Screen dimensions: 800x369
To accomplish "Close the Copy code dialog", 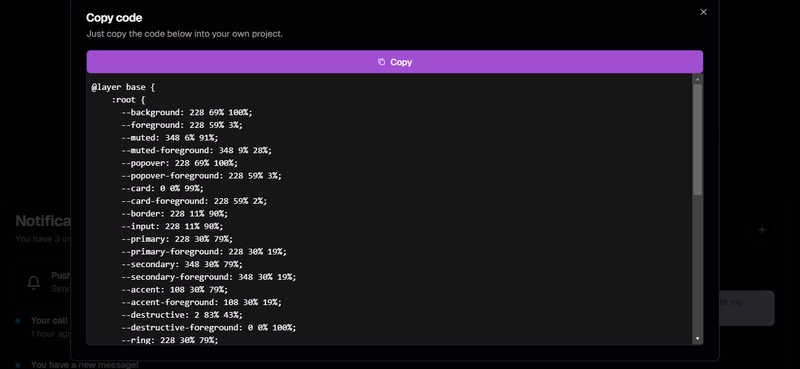I will [704, 12].
